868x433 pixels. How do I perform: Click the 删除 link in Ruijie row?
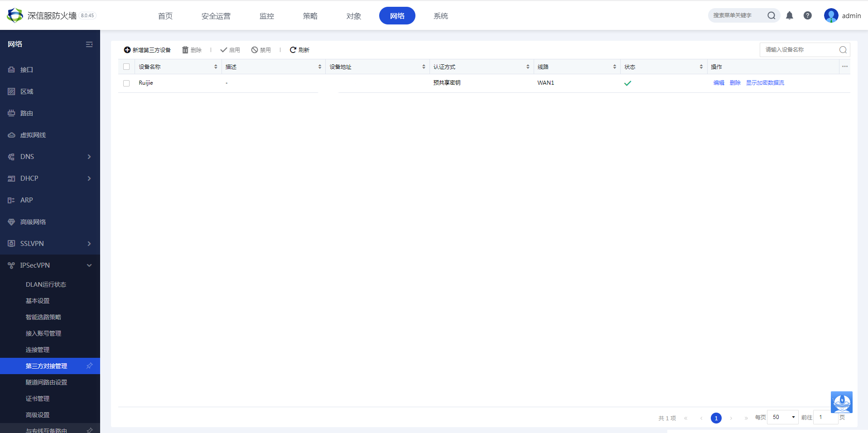(x=735, y=83)
